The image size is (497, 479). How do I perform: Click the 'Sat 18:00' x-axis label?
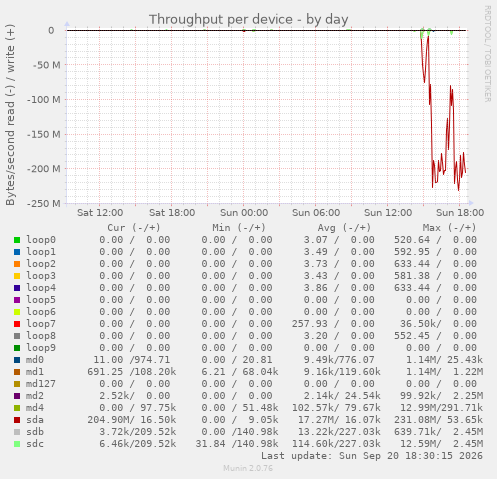coord(172,213)
